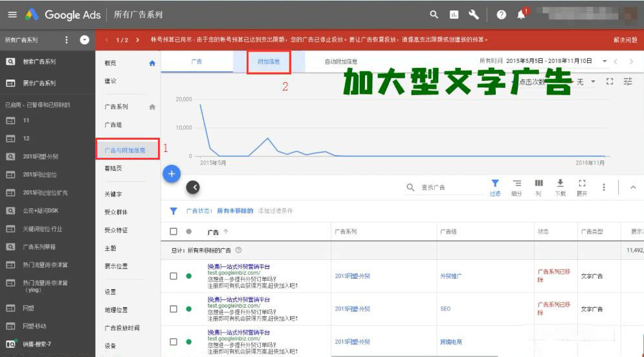Viewport: 644px width, 357px height.
Task: Open campaign 网盟-移动
Action: tap(34, 326)
